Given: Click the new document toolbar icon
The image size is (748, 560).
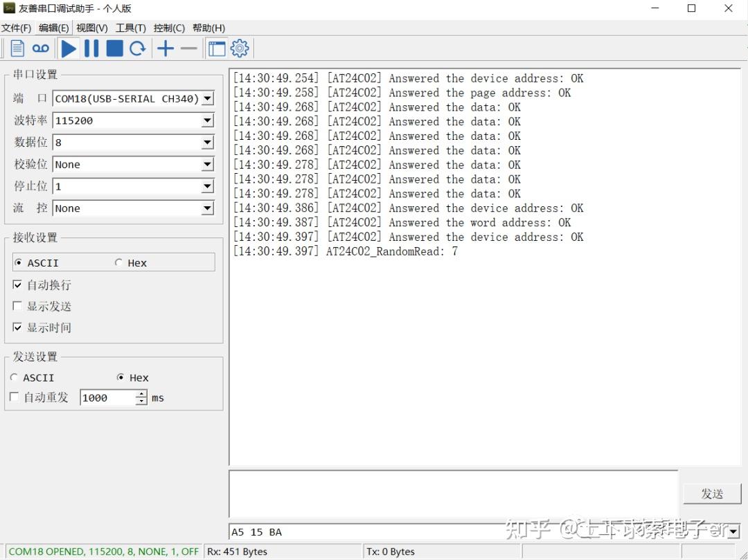Looking at the screenshot, I should point(17,48).
